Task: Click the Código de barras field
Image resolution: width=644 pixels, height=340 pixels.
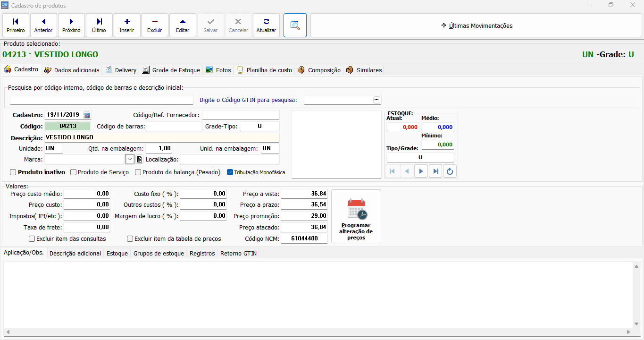Action: pyautogui.click(x=174, y=126)
